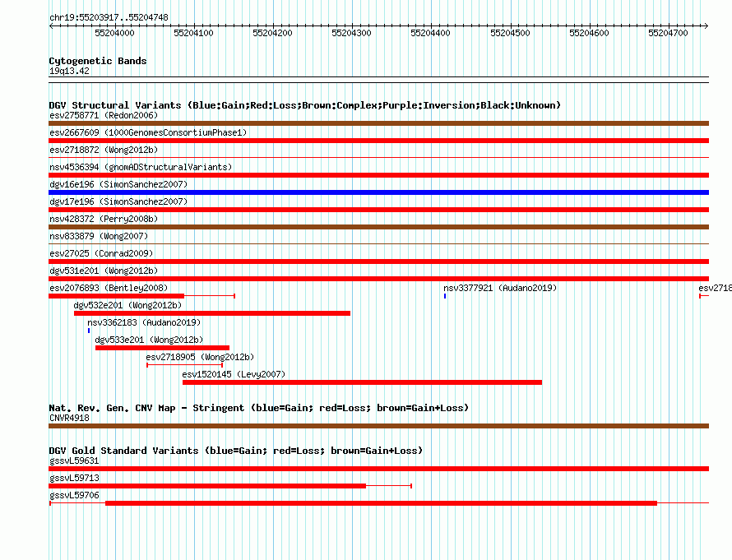
Task: Open gssvL59631 gold standard variant
Action: (74, 460)
